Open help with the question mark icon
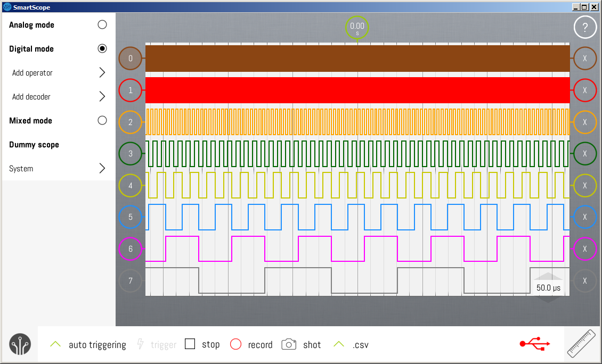The image size is (602, 364). (585, 27)
